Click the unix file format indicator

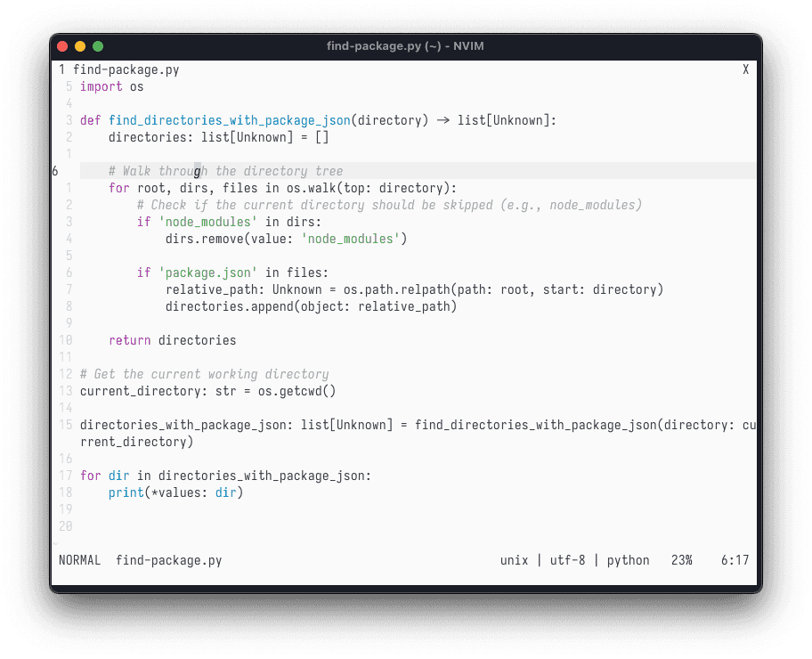(x=514, y=560)
